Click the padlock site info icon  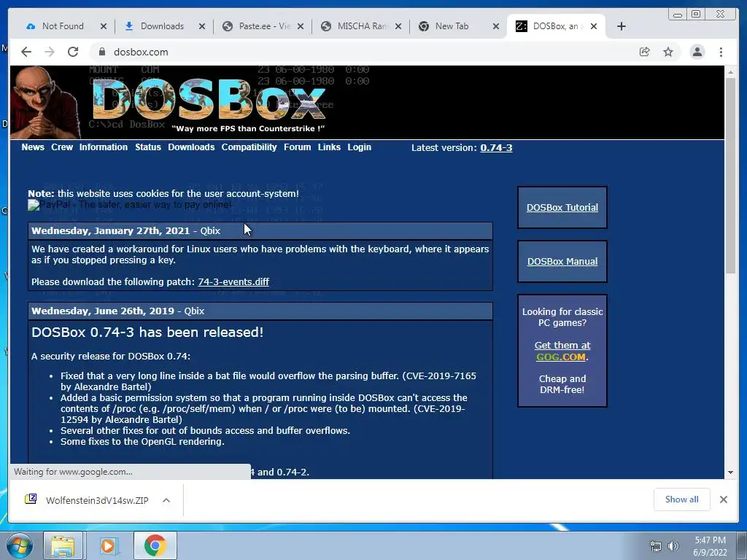click(101, 52)
